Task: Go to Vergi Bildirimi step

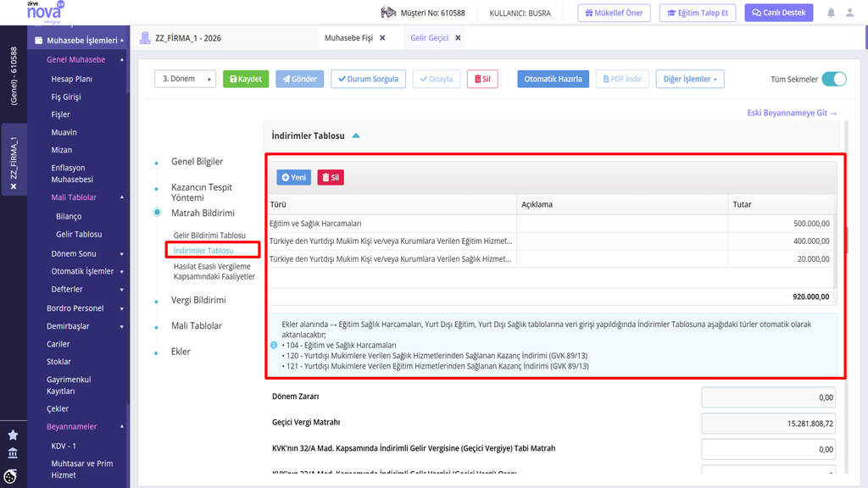Action: tap(198, 300)
